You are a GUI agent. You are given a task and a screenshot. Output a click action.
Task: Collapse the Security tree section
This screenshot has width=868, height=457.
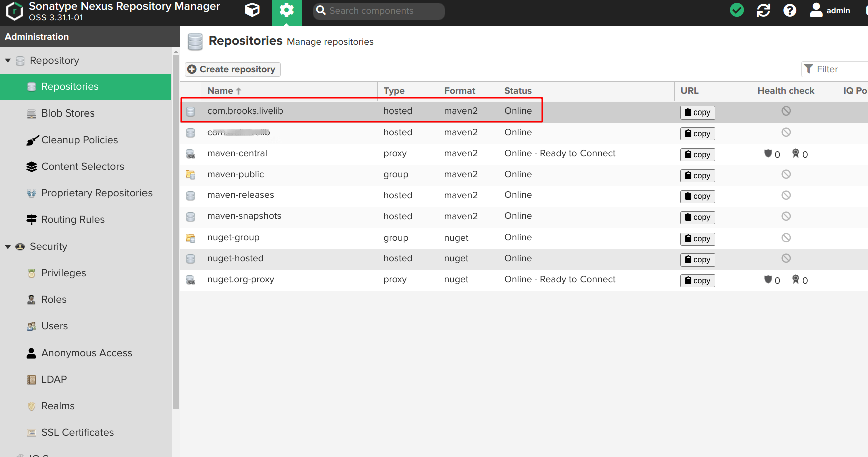coord(8,246)
